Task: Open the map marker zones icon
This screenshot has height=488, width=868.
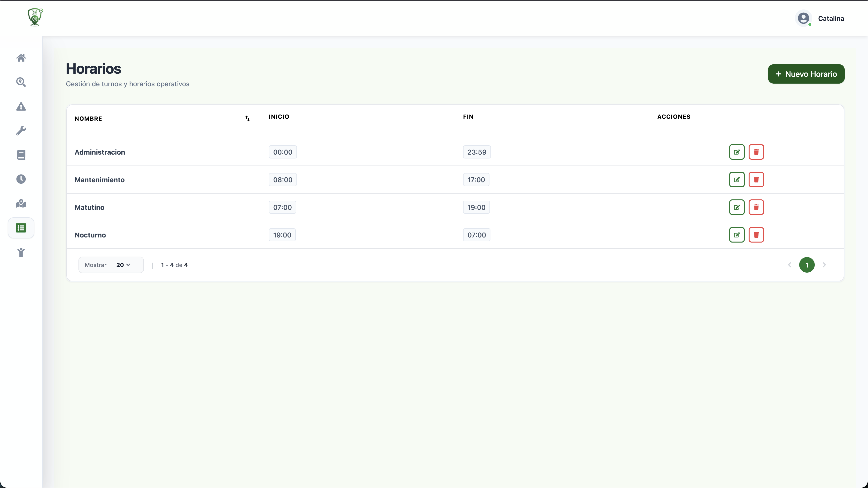Action: pyautogui.click(x=21, y=204)
